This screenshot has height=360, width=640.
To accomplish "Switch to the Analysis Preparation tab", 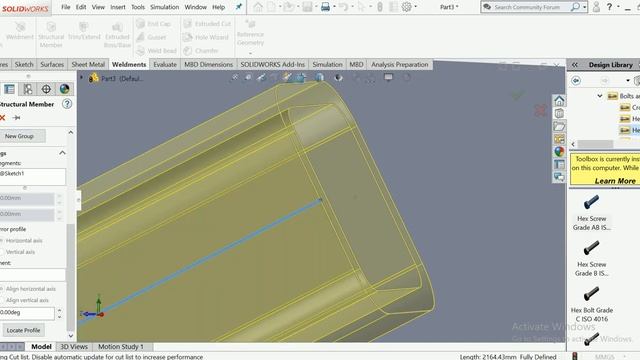I will [x=400, y=64].
